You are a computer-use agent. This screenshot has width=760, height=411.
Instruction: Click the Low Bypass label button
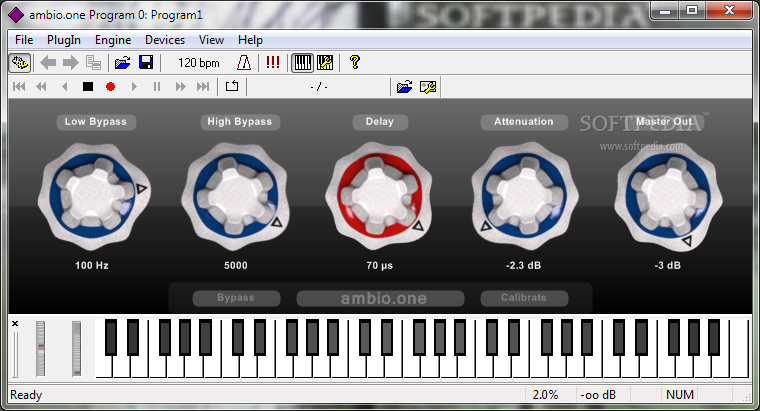(x=96, y=122)
